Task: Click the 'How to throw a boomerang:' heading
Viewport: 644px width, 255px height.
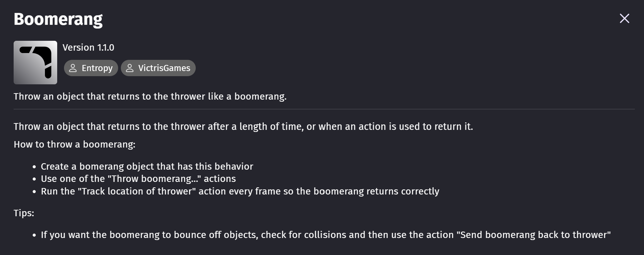Action: (75, 144)
